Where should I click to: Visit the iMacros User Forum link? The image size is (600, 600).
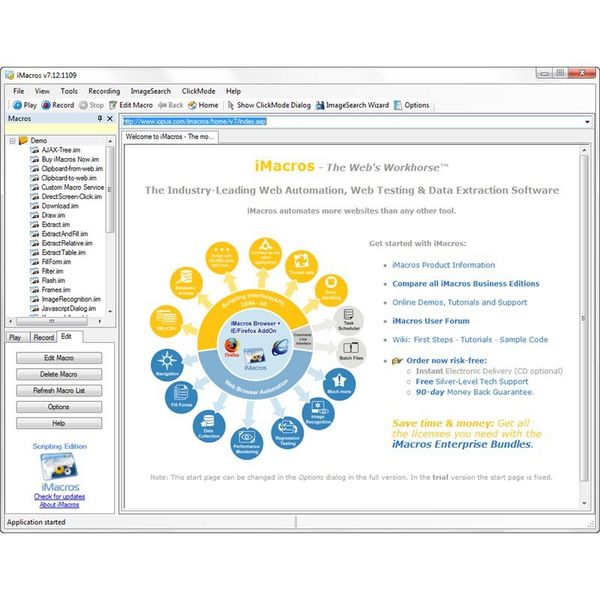pos(430,321)
